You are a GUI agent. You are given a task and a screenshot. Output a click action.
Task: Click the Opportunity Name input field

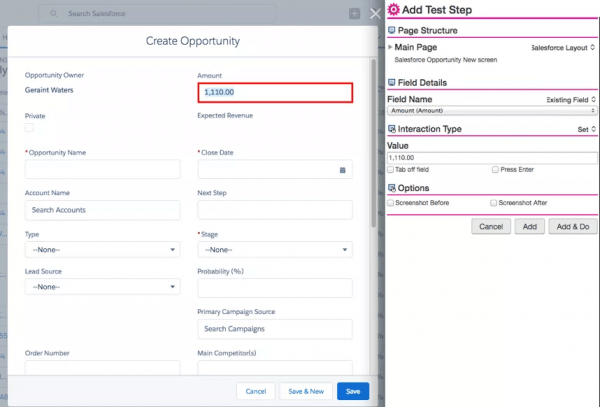[x=103, y=169]
